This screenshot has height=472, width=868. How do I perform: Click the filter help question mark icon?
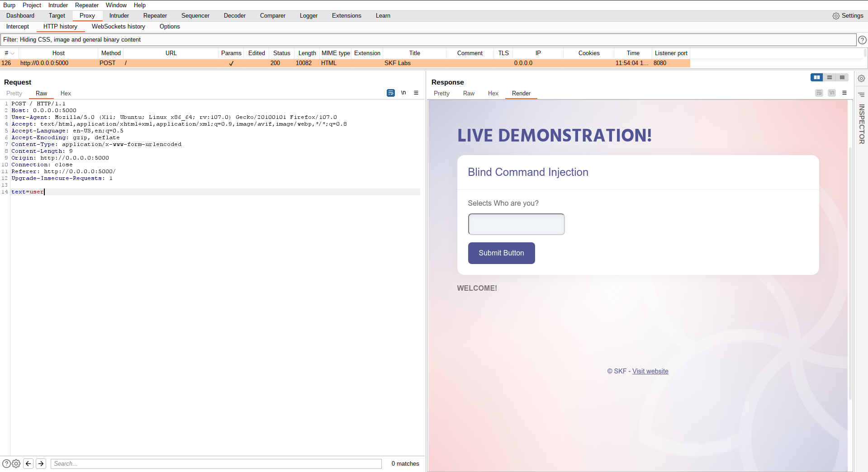[x=863, y=40]
